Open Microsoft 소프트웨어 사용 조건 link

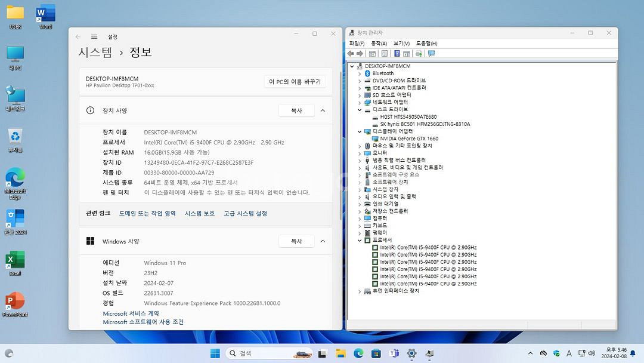coord(143,322)
